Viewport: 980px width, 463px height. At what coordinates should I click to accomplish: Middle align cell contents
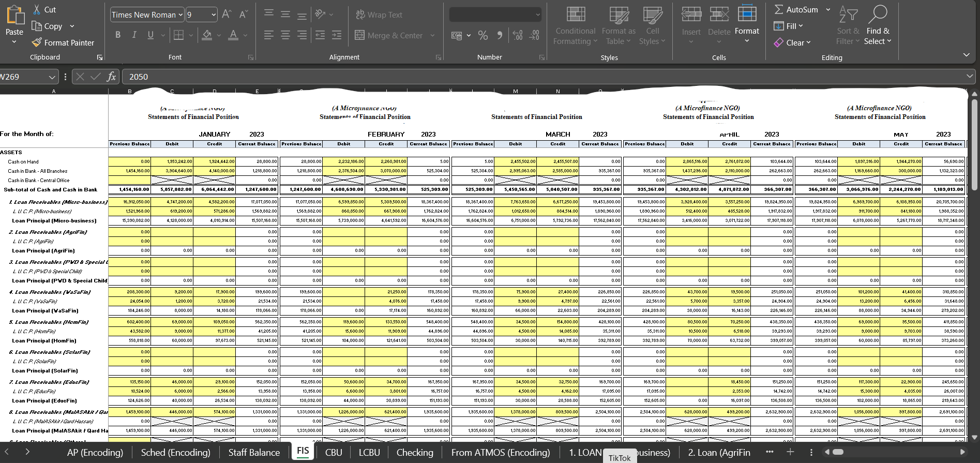(285, 14)
